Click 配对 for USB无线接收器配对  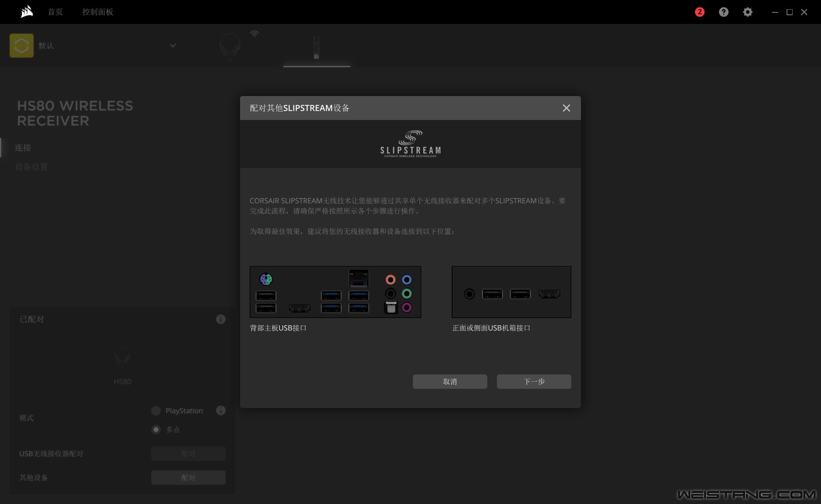[188, 454]
